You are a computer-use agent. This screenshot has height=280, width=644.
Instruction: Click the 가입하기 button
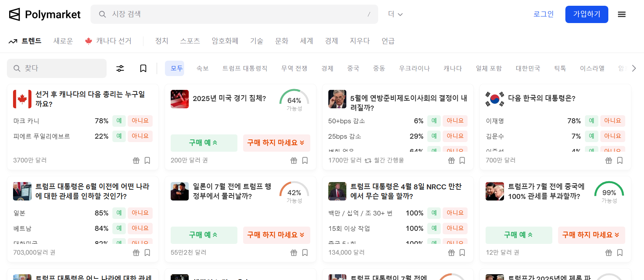click(587, 14)
